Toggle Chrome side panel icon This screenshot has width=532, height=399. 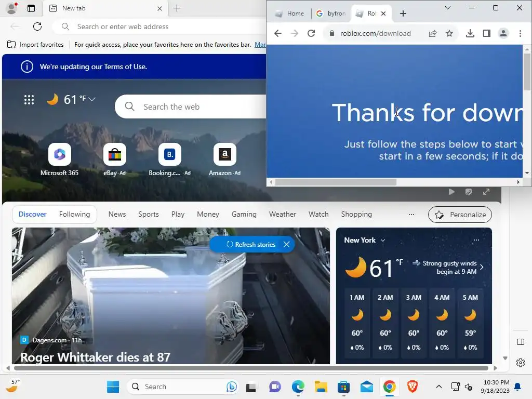pos(486,33)
